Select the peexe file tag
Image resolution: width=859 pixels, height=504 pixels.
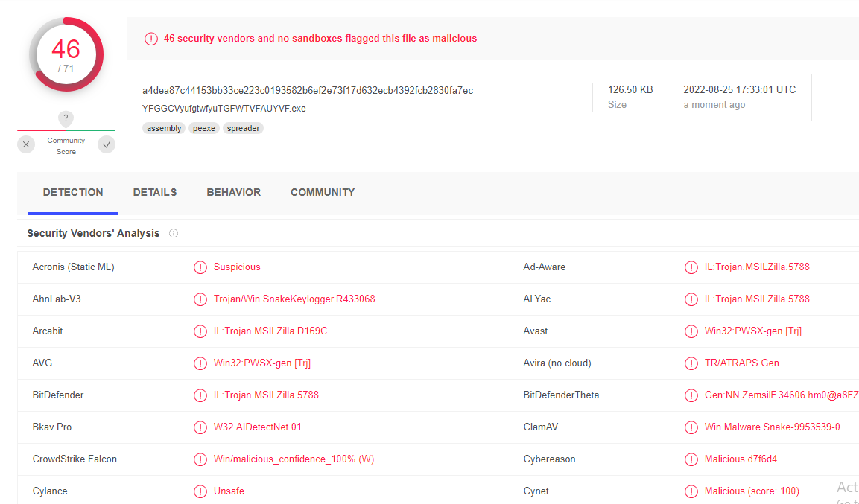[203, 128]
